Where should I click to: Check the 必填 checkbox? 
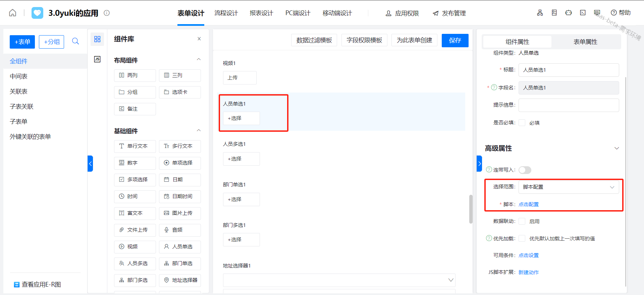[522, 123]
